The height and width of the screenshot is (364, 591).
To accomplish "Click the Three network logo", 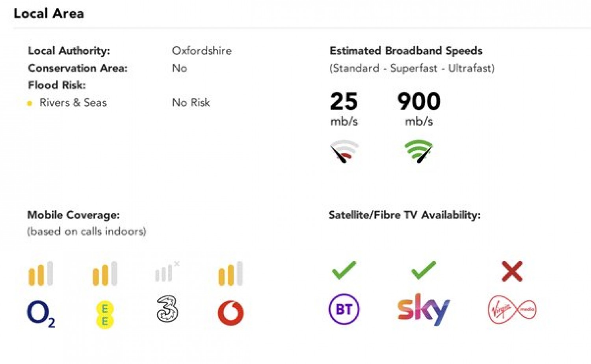I will pos(167,308).
